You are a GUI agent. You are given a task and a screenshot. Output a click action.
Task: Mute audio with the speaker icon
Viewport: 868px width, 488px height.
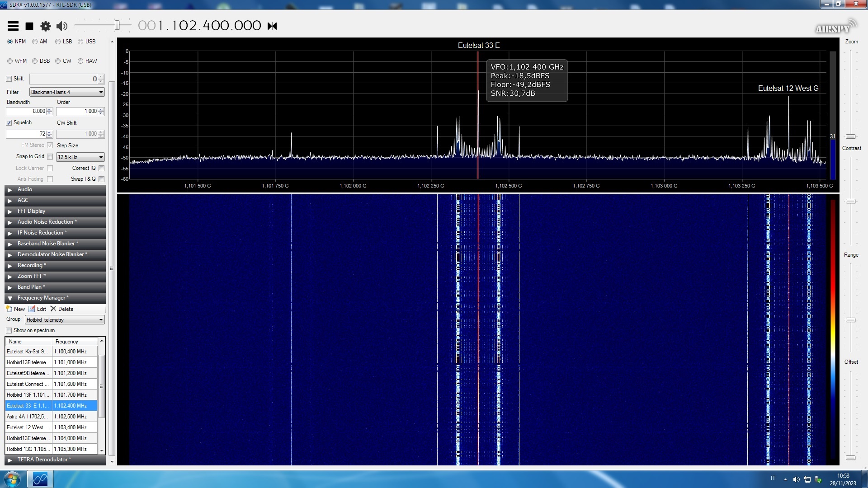click(62, 26)
